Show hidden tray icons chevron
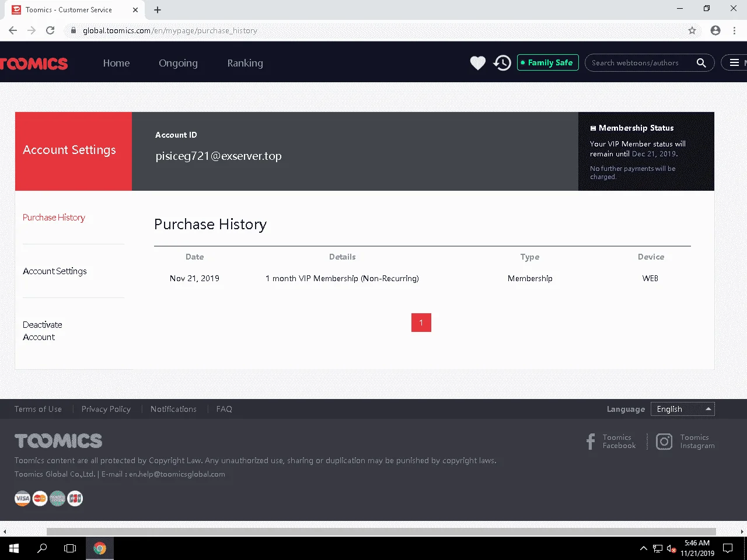This screenshot has width=747, height=560. 643,548
